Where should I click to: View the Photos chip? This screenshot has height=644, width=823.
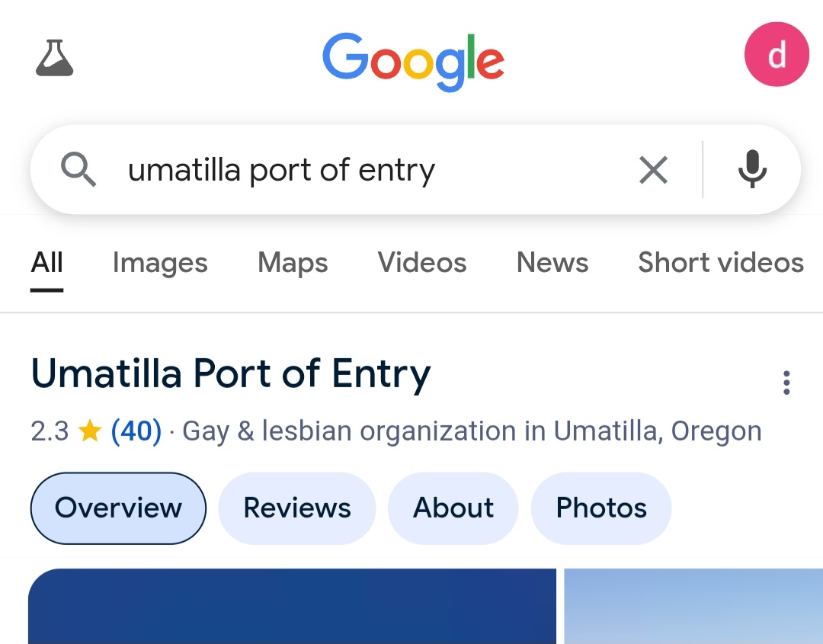point(601,508)
